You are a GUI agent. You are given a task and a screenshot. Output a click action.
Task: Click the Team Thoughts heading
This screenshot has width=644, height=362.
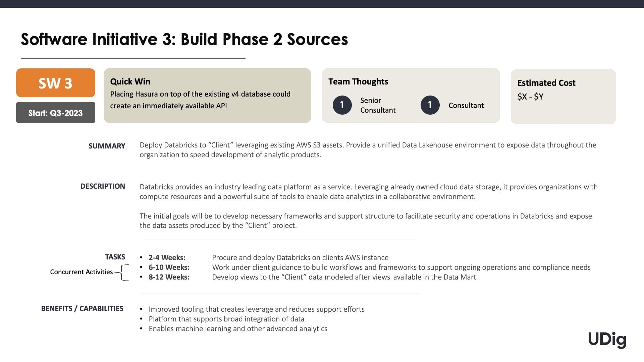point(358,81)
